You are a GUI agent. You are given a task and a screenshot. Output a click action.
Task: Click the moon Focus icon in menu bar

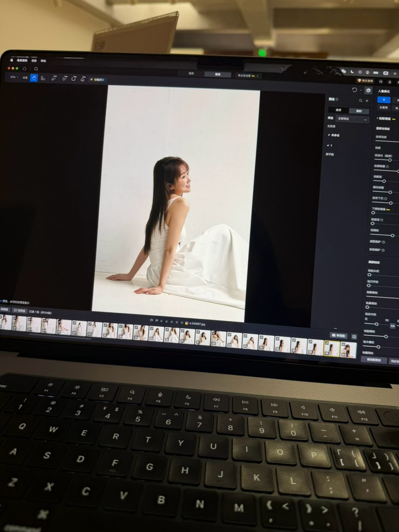click(x=352, y=71)
